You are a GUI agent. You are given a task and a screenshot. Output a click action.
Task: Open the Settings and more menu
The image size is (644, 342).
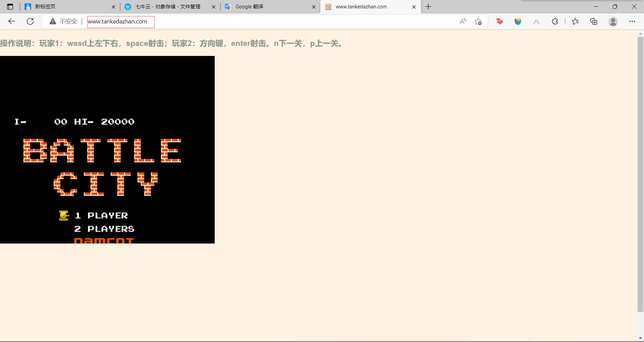point(632,21)
